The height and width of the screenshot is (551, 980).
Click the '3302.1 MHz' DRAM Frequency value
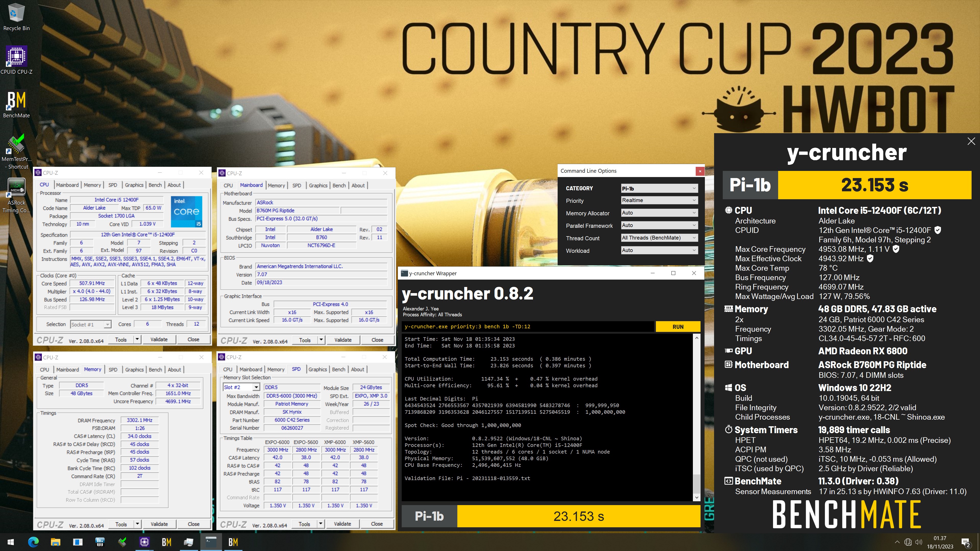(x=140, y=420)
